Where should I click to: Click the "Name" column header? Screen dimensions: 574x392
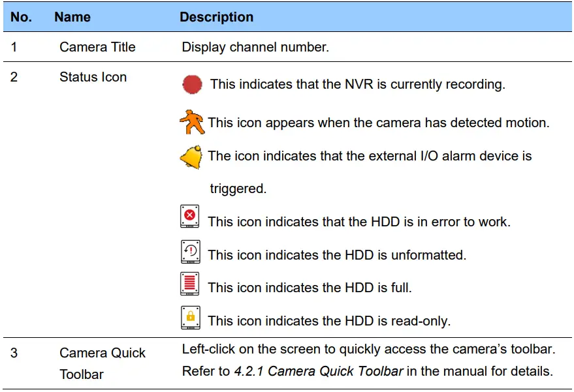(x=72, y=17)
